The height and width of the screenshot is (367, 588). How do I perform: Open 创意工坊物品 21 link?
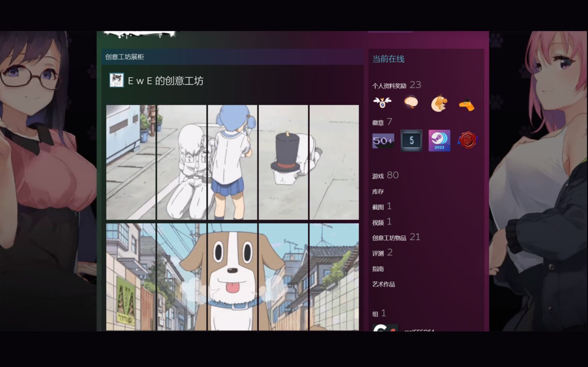(396, 237)
